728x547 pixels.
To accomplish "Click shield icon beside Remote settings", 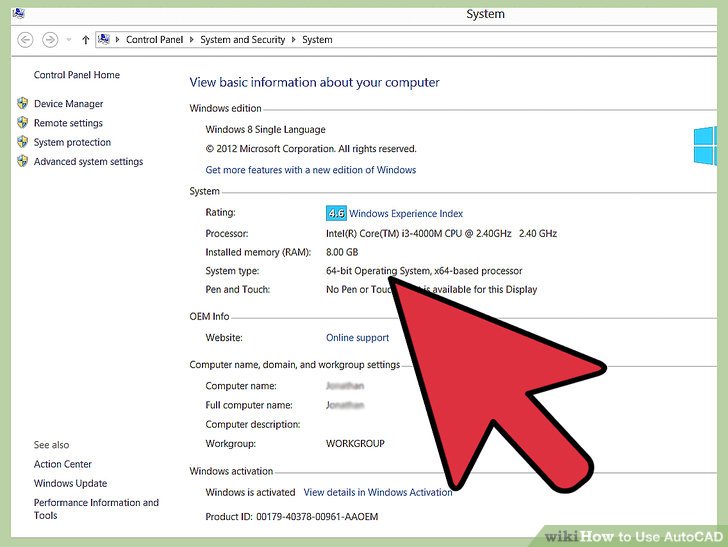I will [x=22, y=122].
